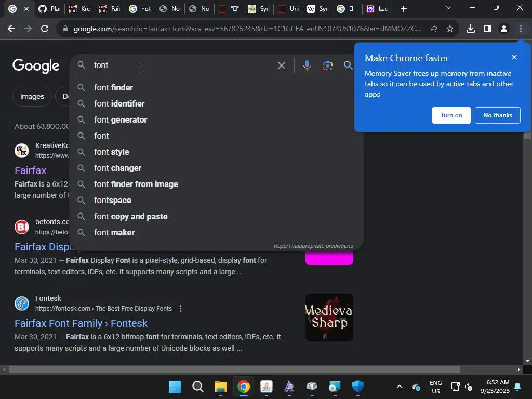
Task: Click the address bar URL
Action: tap(247, 29)
